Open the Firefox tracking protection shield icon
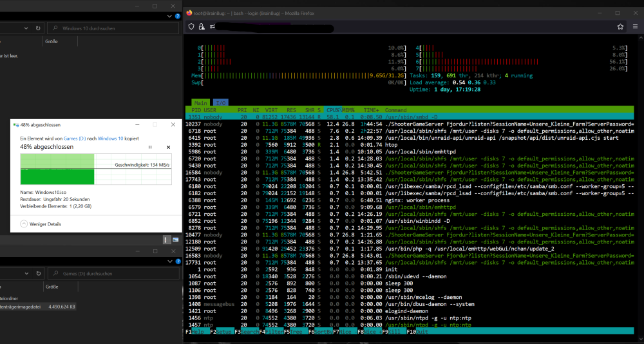 tap(191, 26)
